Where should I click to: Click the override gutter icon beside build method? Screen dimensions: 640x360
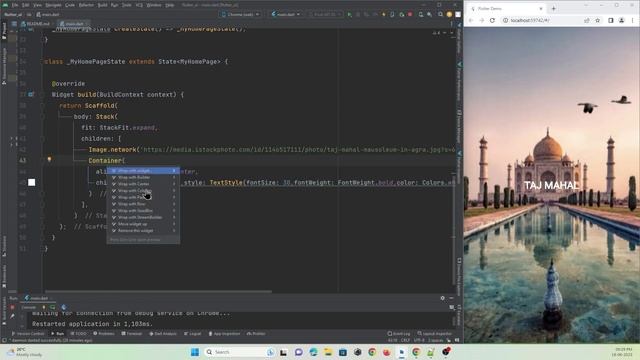[31, 94]
